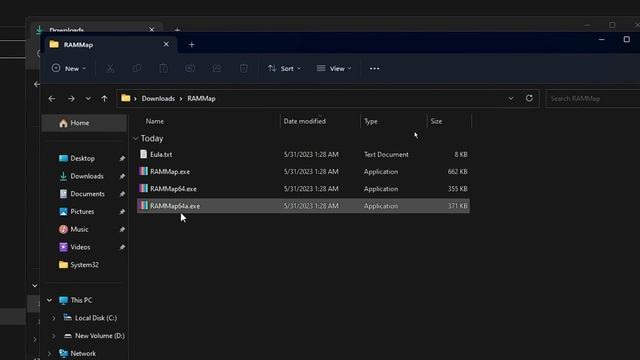
Task: Expand the Network tree node
Action: tap(49, 353)
